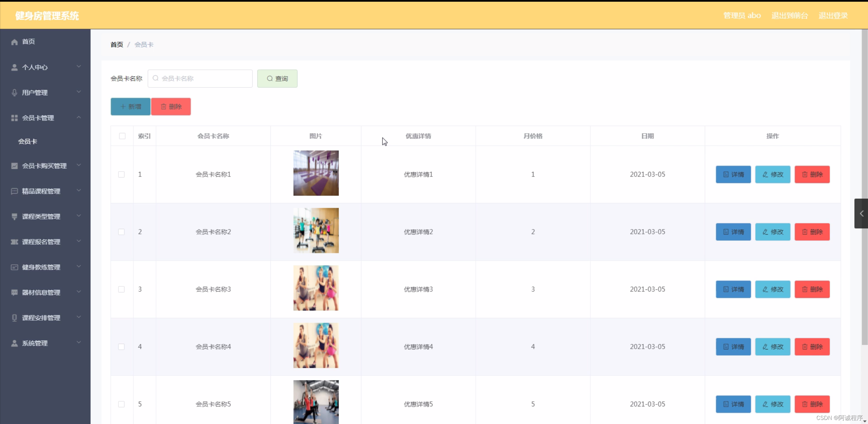The image size is (868, 424).
Task: Click the 个人中心 person icon
Action: (x=14, y=67)
